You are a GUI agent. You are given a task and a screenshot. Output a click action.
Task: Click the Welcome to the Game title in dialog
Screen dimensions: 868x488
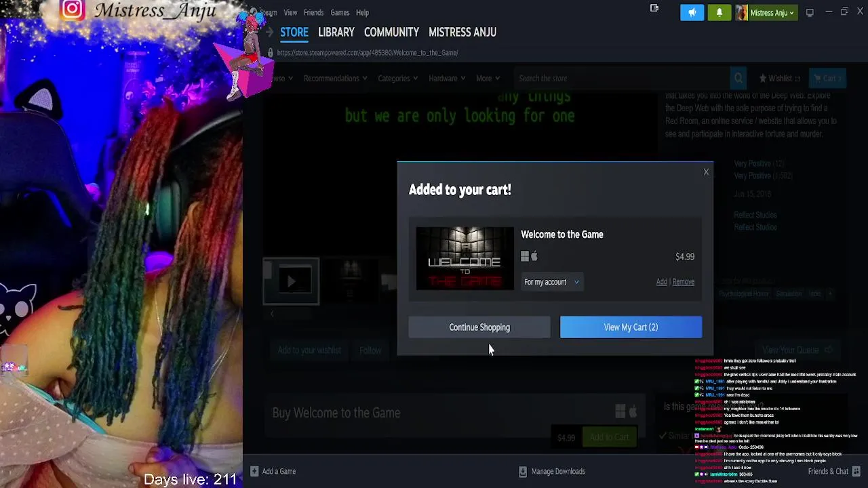click(x=561, y=235)
